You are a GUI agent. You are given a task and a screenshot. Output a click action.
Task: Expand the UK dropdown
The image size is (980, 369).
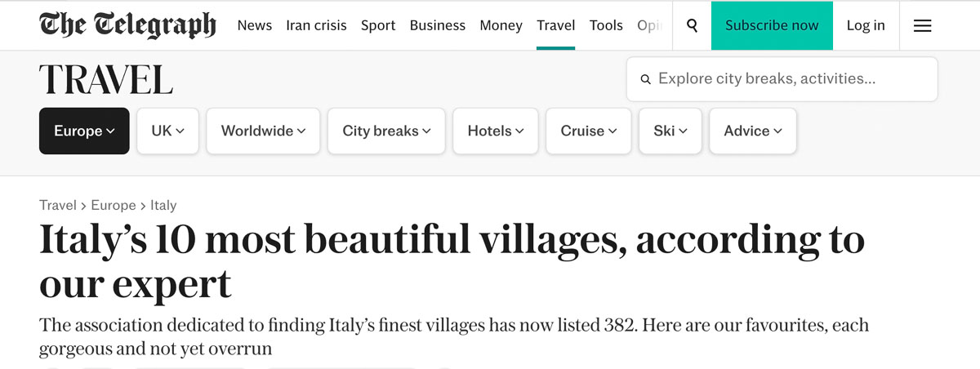(167, 131)
